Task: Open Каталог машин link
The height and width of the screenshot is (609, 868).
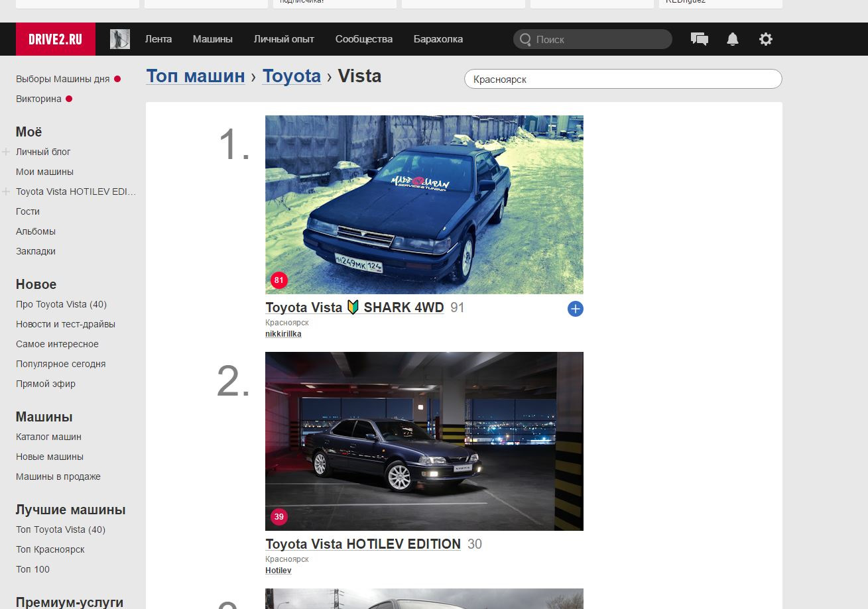Action: tap(48, 437)
